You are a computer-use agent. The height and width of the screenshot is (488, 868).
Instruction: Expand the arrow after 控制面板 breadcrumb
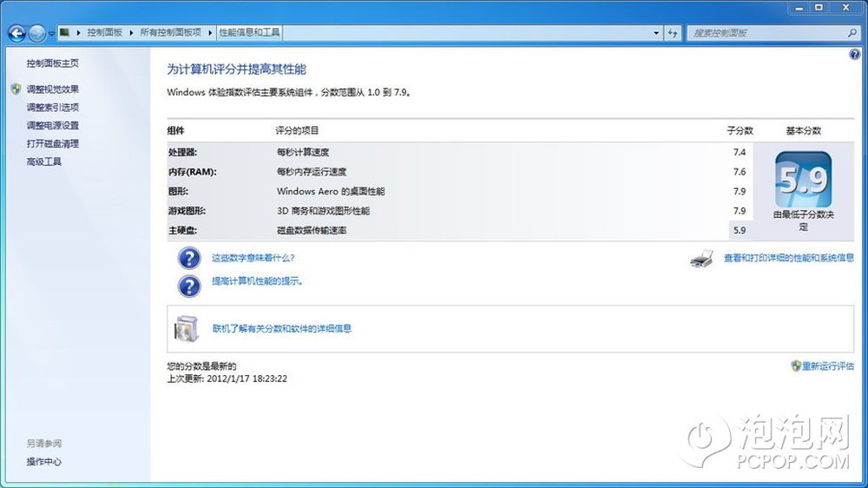tap(131, 33)
